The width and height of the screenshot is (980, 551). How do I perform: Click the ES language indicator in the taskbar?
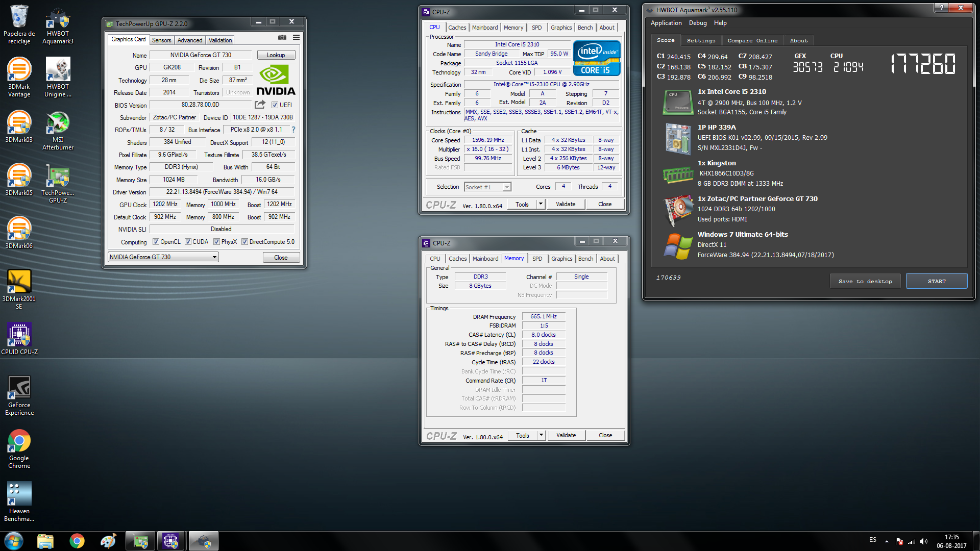[x=873, y=540]
